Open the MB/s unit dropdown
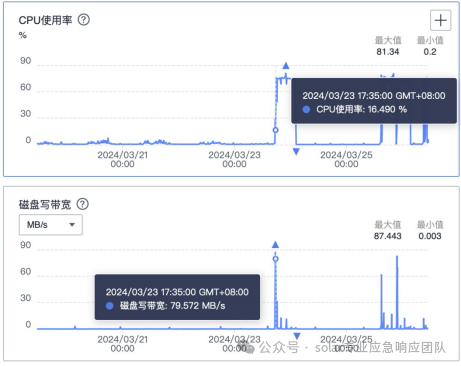Viewport: 461px width, 366px height. pos(51,225)
